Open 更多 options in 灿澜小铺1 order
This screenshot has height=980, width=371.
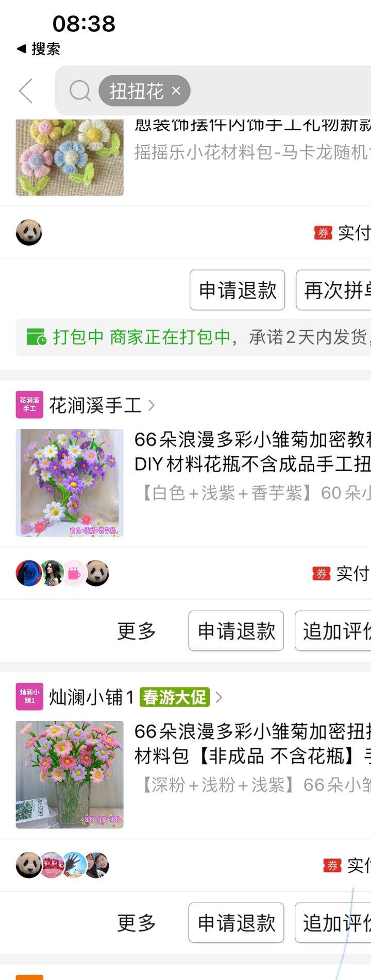click(137, 923)
